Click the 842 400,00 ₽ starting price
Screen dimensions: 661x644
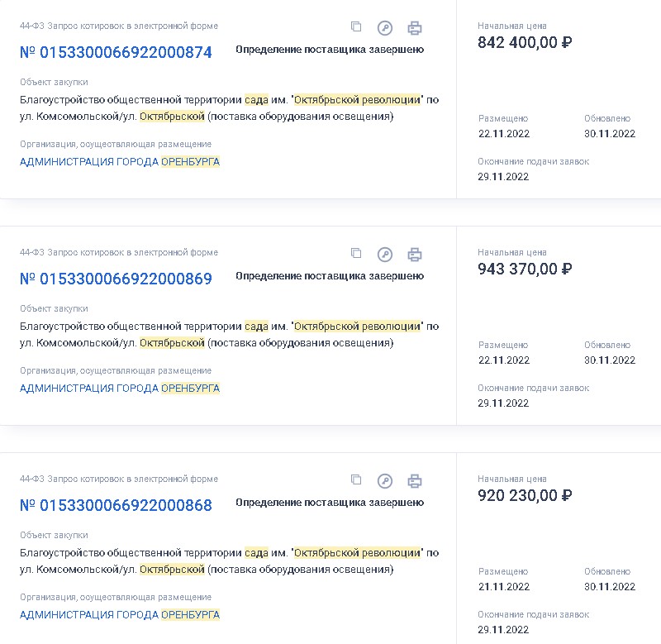[x=525, y=43]
